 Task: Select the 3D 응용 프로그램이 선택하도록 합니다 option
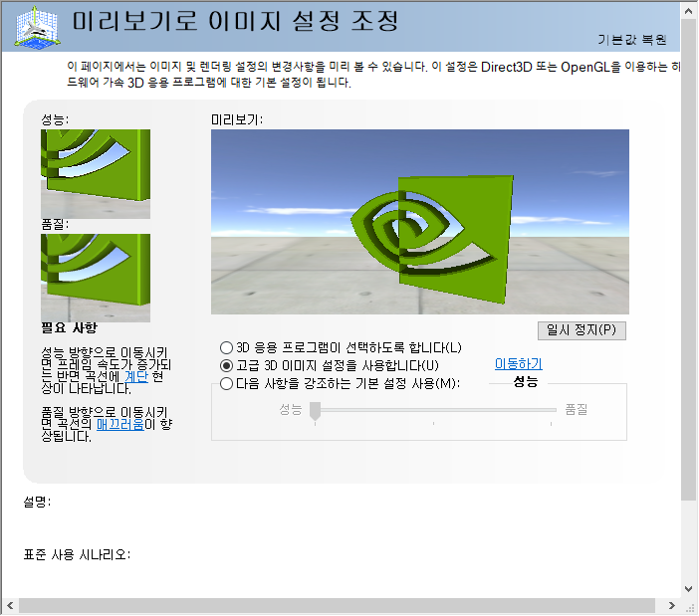[x=341, y=347]
